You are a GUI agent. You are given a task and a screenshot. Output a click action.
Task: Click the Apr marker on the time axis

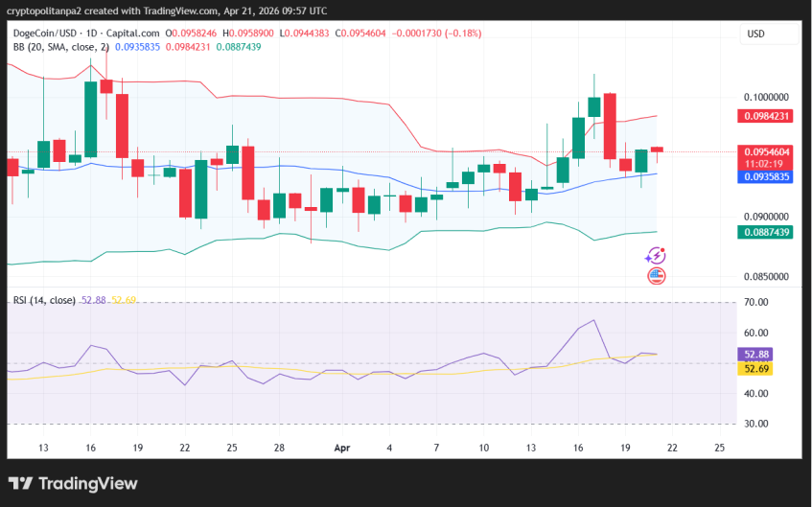(342, 448)
